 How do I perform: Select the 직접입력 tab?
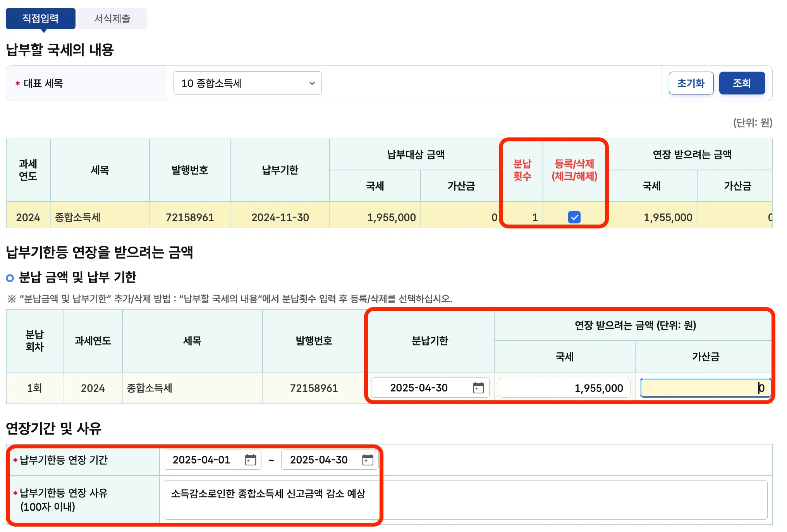[40, 18]
